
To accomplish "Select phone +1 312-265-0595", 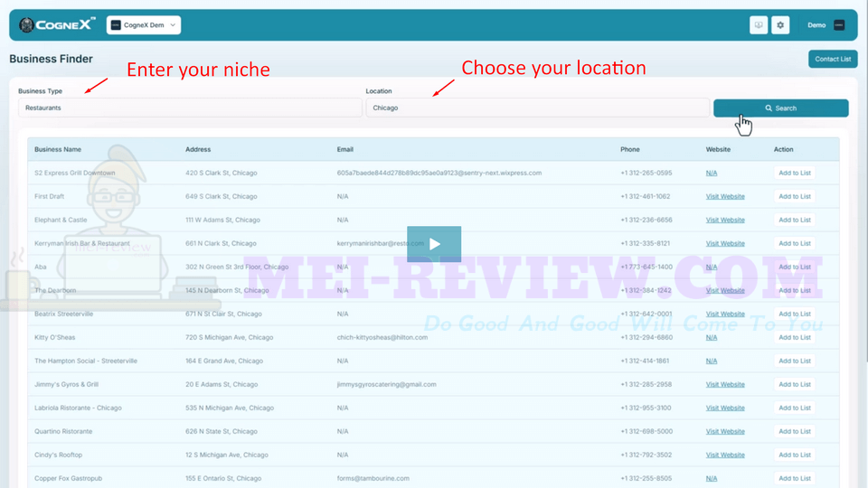I will (x=646, y=174).
